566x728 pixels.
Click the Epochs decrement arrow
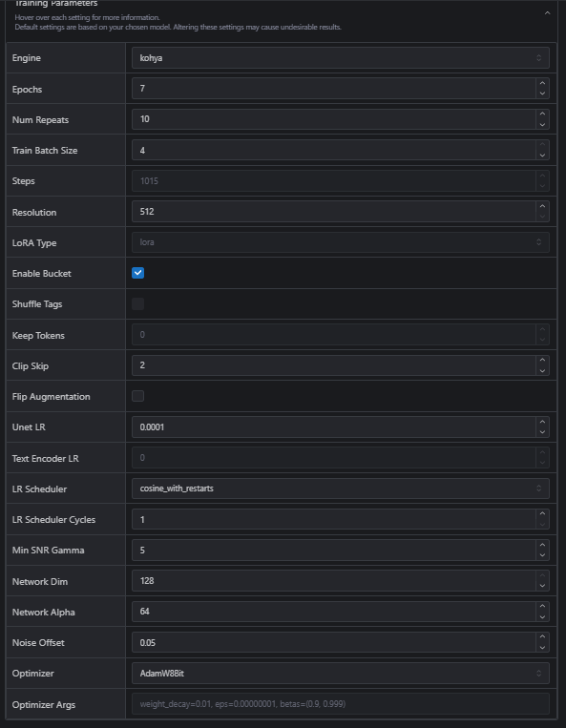[x=542, y=94]
